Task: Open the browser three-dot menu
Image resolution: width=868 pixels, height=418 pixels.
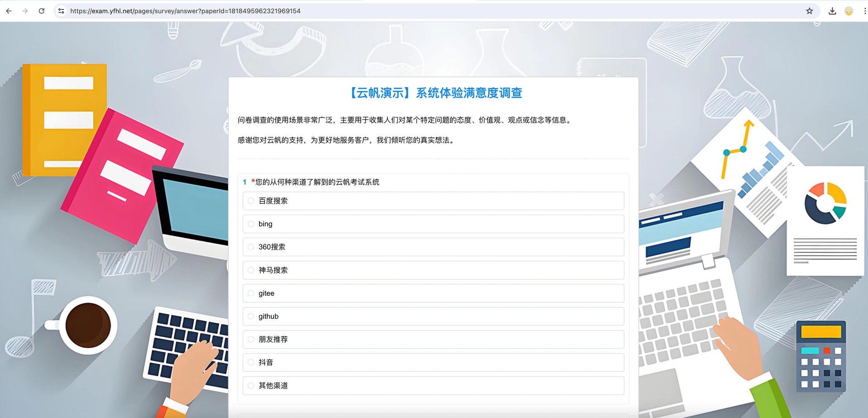Action: tap(865, 11)
